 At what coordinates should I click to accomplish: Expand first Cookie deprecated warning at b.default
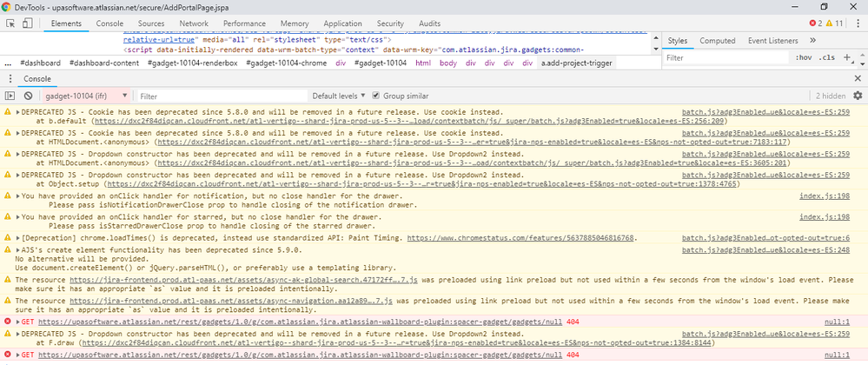pyautogui.click(x=18, y=112)
